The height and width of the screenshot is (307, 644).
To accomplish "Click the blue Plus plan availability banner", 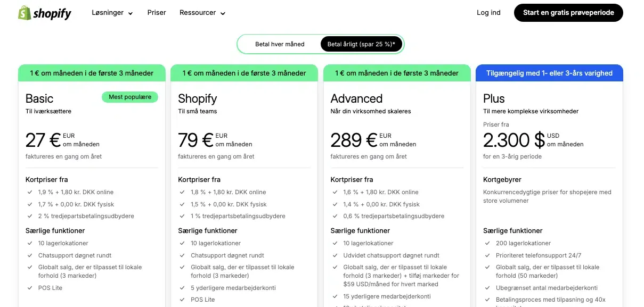I will (549, 73).
